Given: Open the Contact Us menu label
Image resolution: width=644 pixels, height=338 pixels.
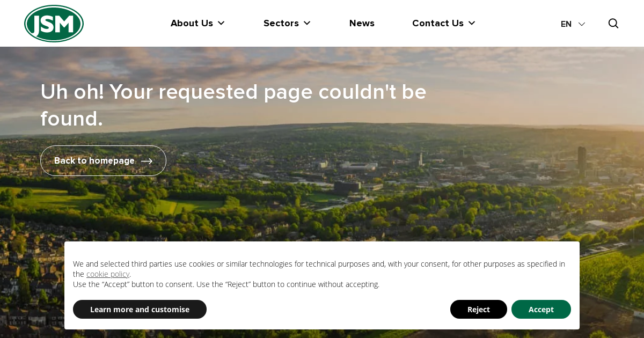Looking at the screenshot, I should point(437,23).
